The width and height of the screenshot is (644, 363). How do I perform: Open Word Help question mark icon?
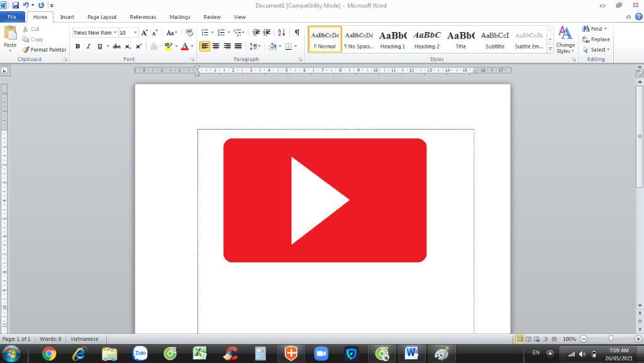click(639, 17)
